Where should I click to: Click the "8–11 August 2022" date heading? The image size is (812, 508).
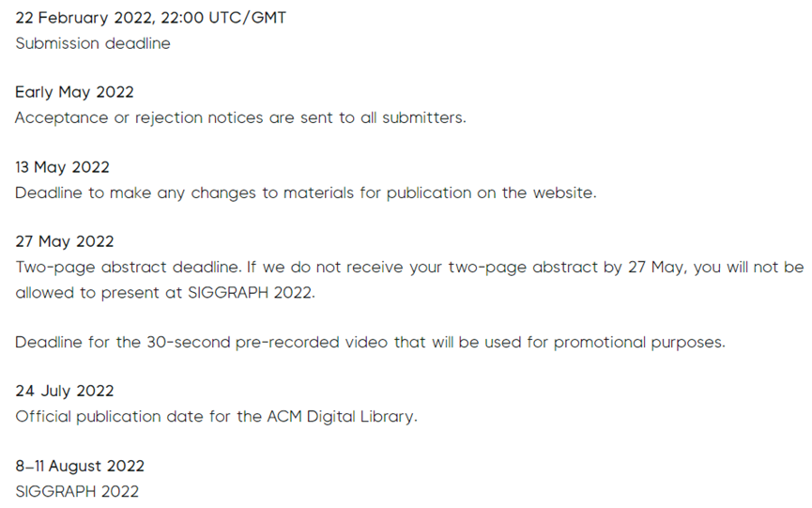click(x=80, y=467)
